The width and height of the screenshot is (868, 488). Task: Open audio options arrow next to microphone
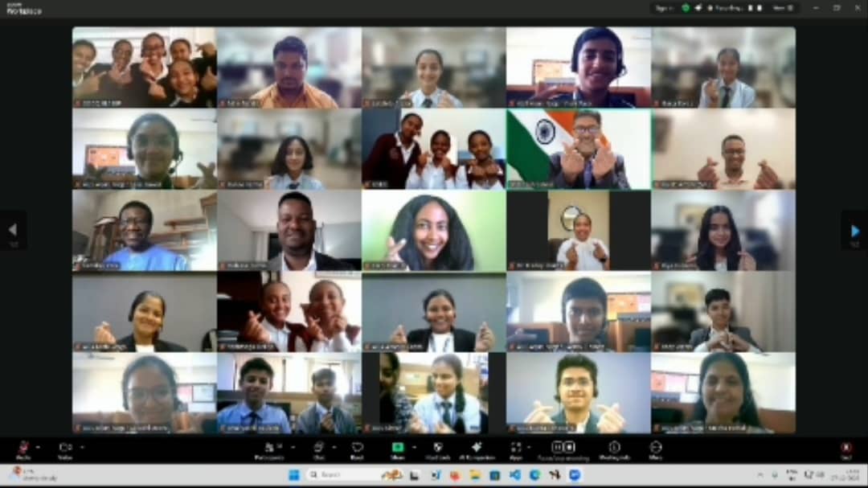[x=38, y=447]
